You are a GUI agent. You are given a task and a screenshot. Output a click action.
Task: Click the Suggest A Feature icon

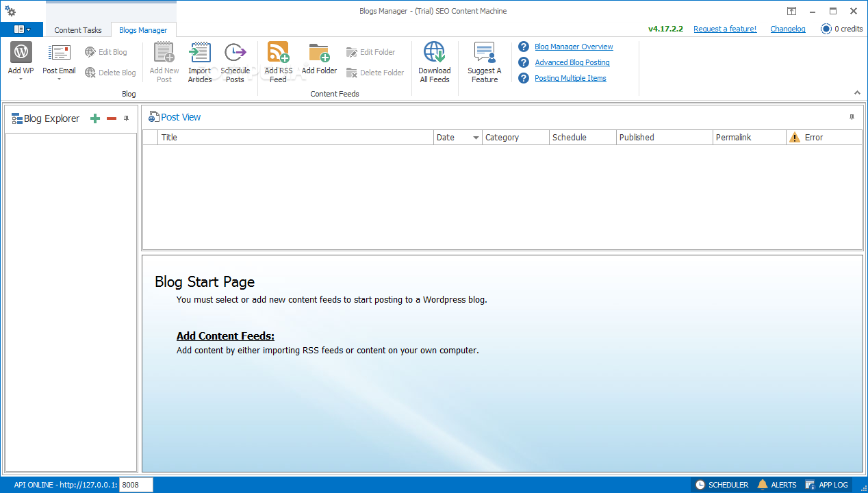pyautogui.click(x=485, y=52)
